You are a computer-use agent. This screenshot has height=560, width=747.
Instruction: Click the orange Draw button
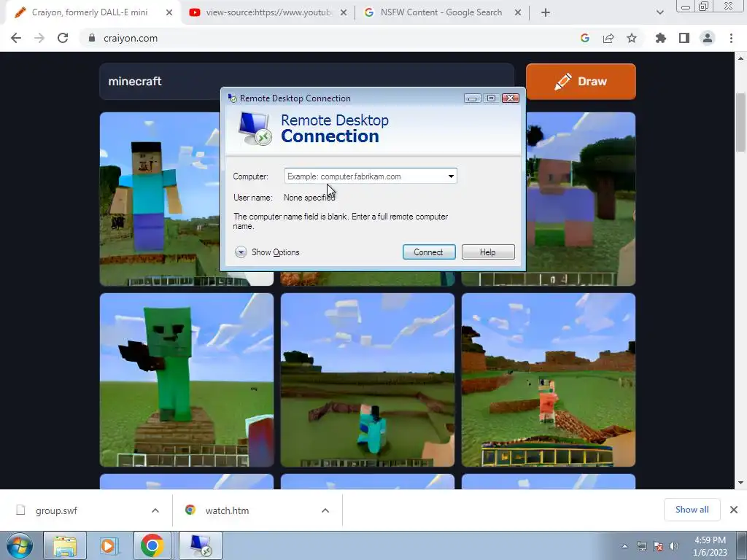coord(581,82)
